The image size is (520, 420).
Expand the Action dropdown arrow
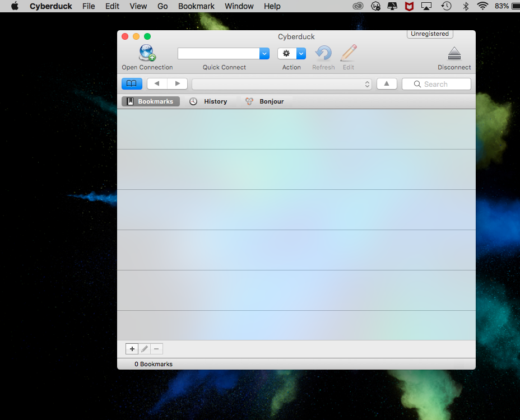301,53
